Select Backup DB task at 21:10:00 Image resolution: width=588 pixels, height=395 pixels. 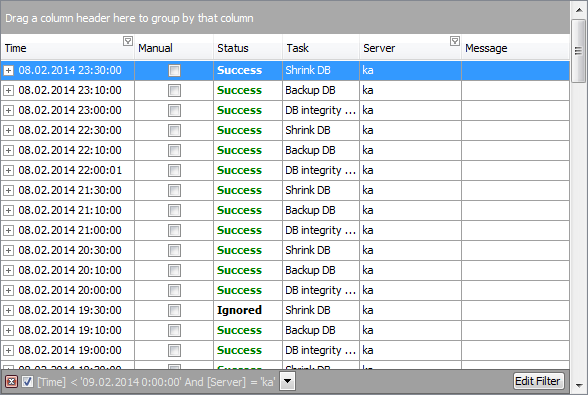tap(321, 210)
